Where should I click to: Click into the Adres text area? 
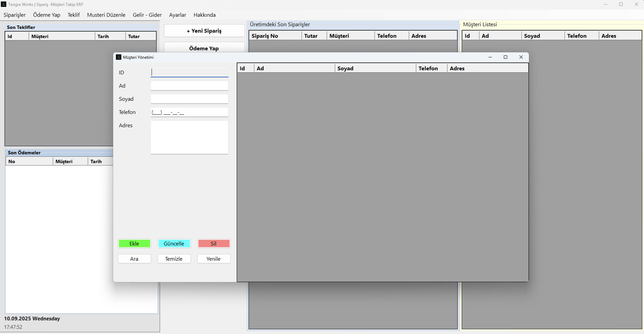(x=189, y=137)
